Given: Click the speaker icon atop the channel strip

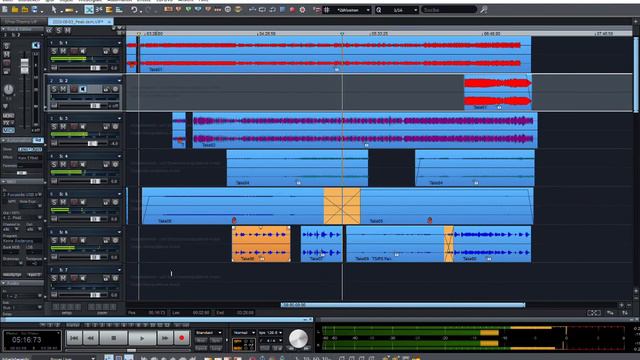Looking at the screenshot, I should (x=36, y=45).
